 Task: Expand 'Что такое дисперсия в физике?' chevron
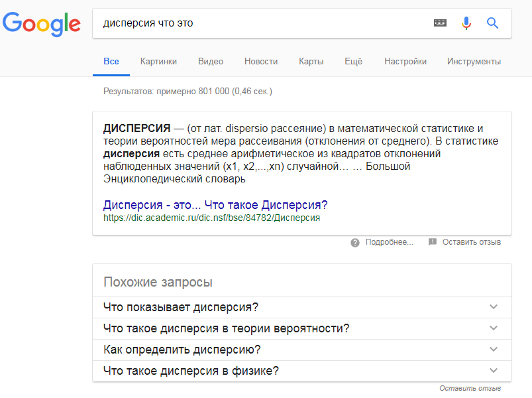point(494,371)
